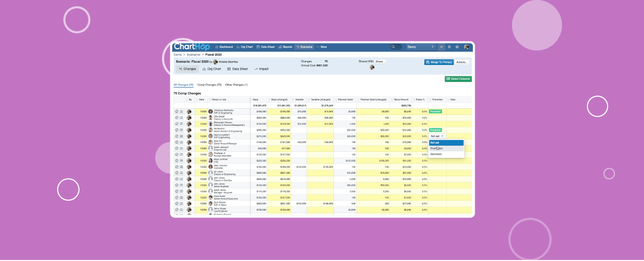Click the green Select Columns button
This screenshot has width=644, height=261.
458,79
